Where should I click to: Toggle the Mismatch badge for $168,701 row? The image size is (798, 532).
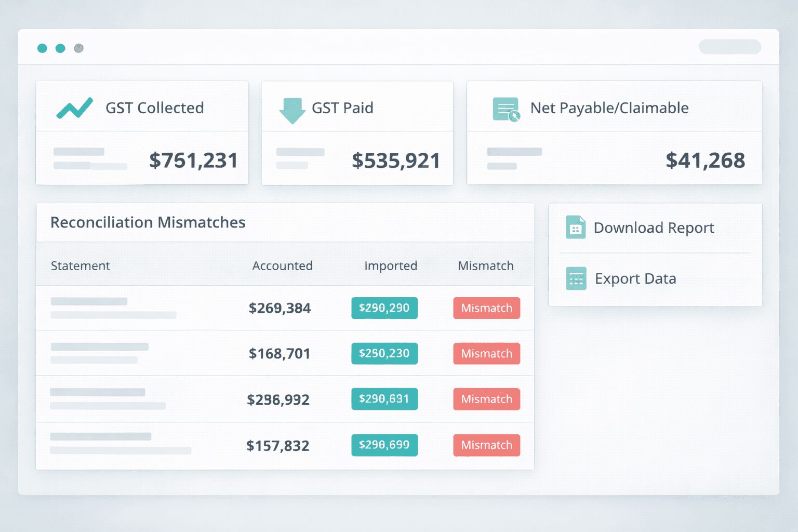(x=486, y=353)
